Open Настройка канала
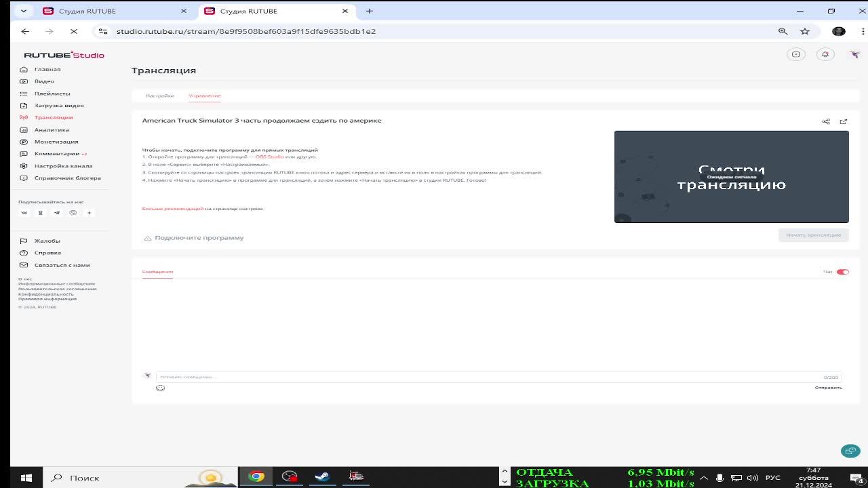 pyautogui.click(x=63, y=166)
